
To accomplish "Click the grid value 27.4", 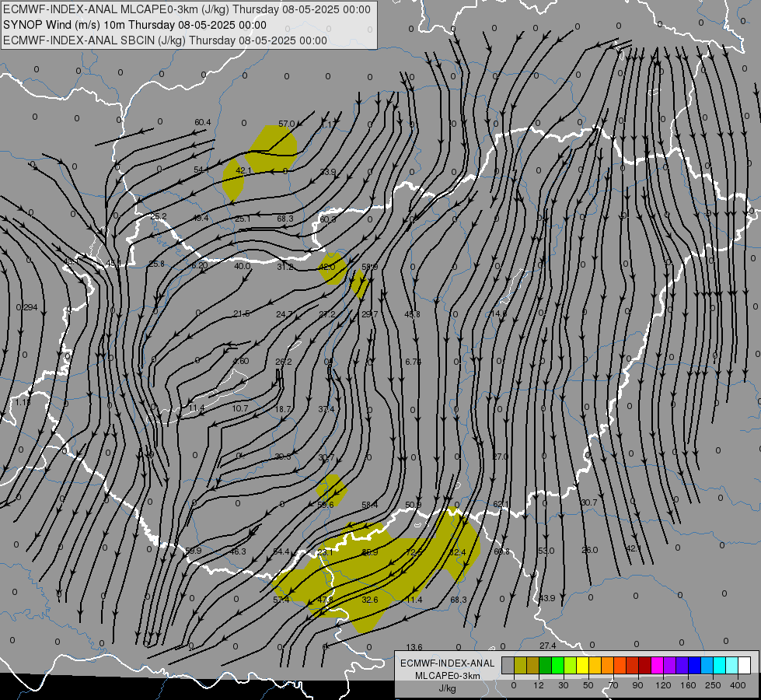I will 547,646.
